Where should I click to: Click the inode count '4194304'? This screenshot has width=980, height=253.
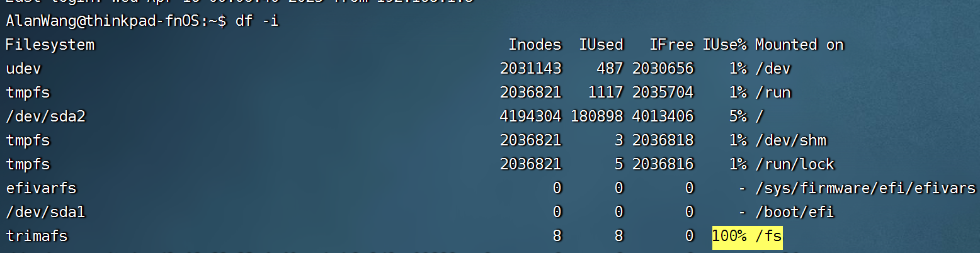[531, 116]
